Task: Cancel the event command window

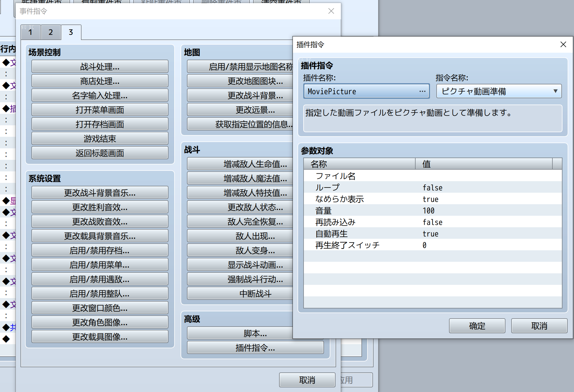Action: pos(307,380)
